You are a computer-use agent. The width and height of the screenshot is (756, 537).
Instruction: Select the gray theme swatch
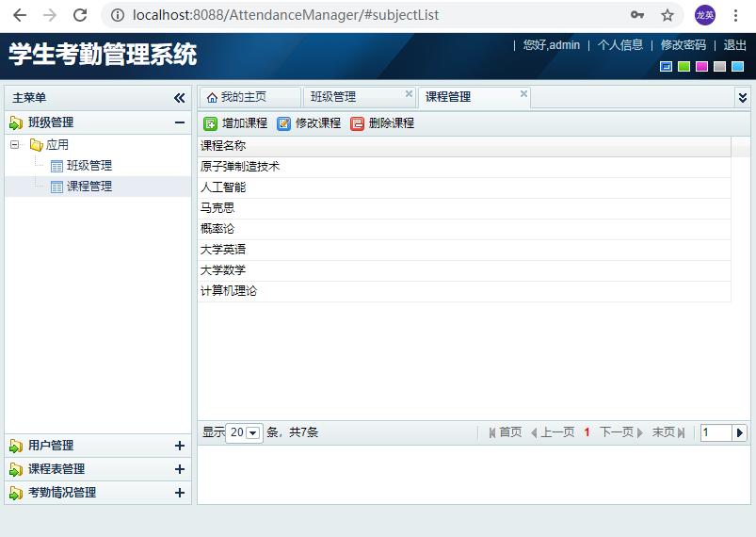coord(720,66)
